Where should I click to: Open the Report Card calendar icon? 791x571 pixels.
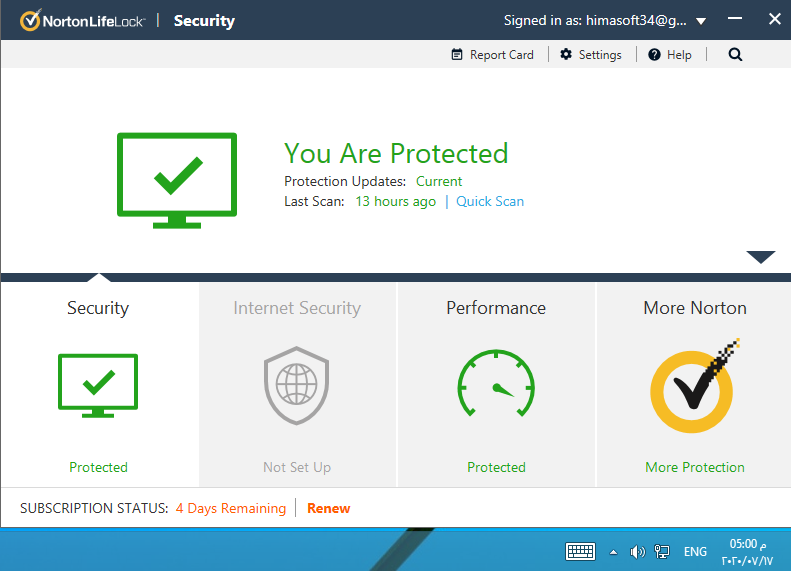(457, 54)
